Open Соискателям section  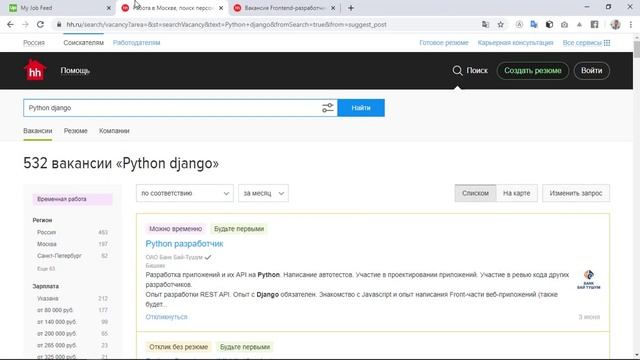pyautogui.click(x=83, y=43)
